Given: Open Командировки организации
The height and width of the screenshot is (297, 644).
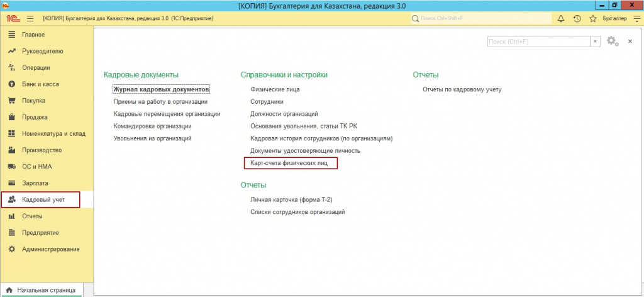Looking at the screenshot, I should (x=152, y=126).
